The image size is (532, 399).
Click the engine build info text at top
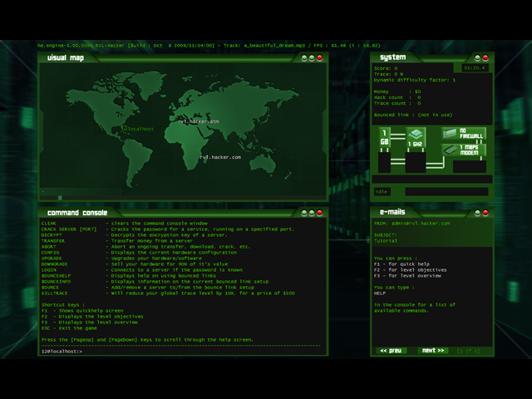209,46
